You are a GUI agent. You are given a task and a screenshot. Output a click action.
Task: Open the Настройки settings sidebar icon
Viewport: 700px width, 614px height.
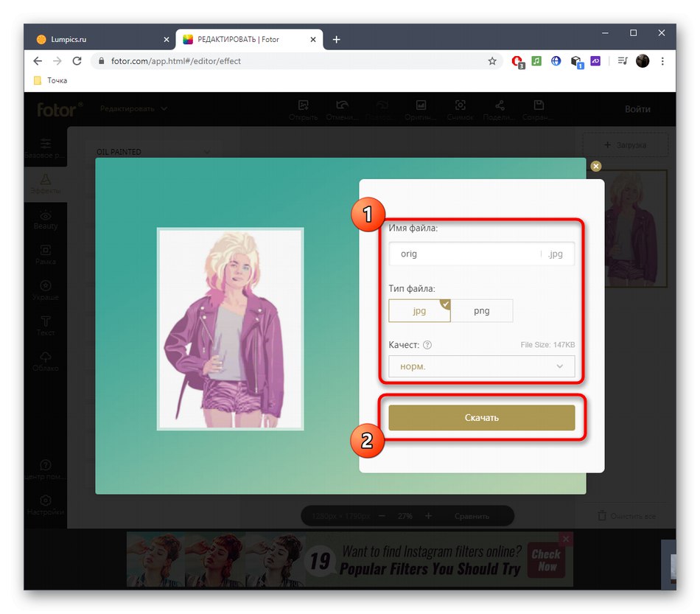point(46,506)
